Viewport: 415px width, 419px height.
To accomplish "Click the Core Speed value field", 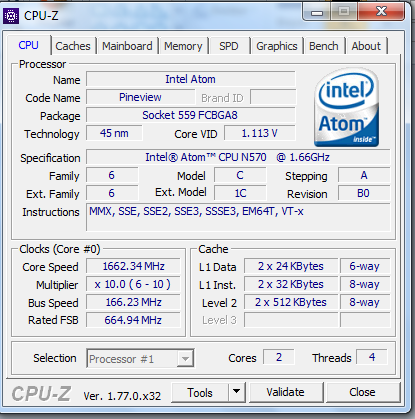I will (133, 266).
